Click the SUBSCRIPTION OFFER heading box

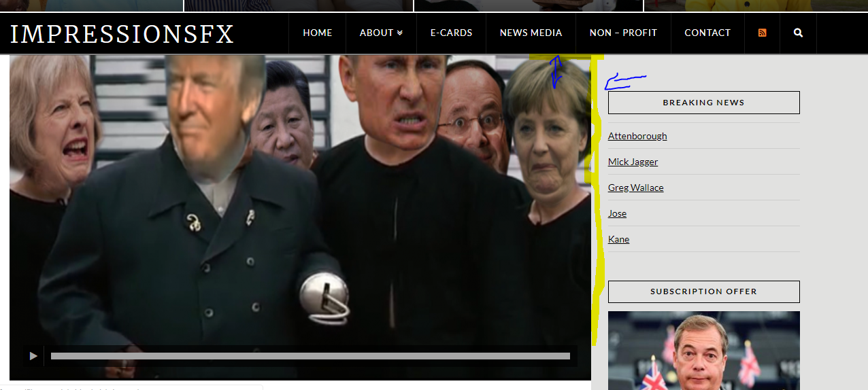703,291
